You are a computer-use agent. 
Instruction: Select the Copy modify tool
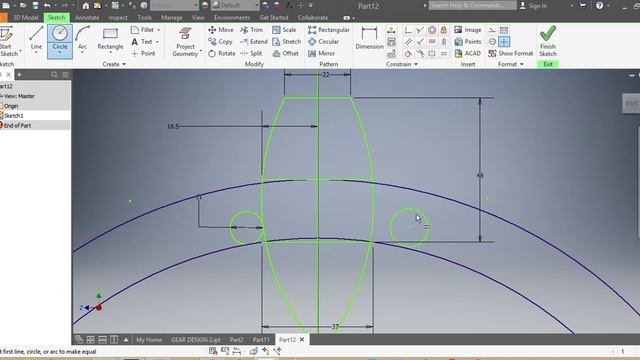(220, 42)
